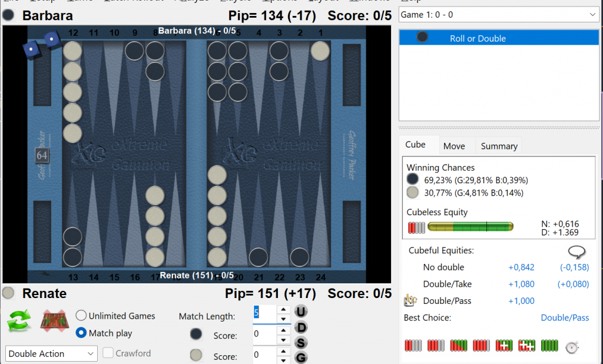Viewport: 603px width, 364px height.
Task: Select the all-green analysis level icon
Action: coord(549,346)
